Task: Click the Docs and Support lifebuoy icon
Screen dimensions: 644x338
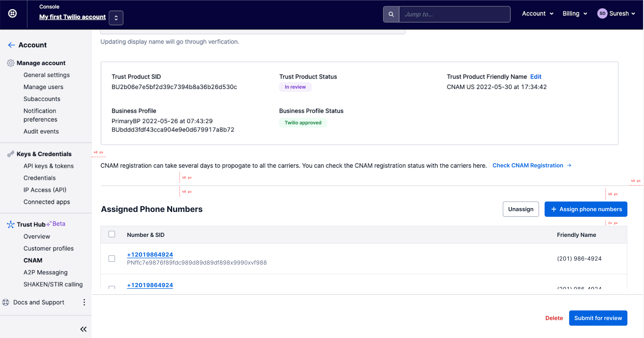Action: click(x=6, y=302)
